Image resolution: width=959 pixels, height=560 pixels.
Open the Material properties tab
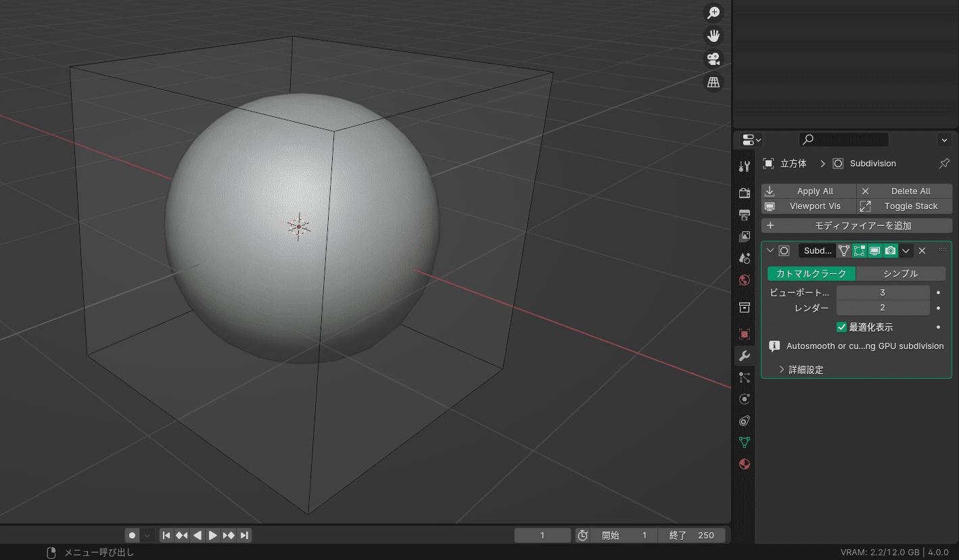745,464
